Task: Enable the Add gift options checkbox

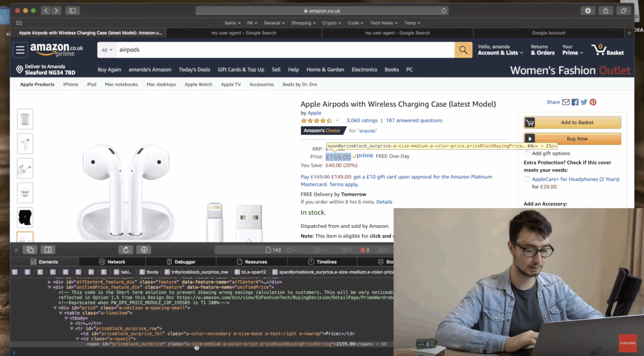Action: (x=527, y=153)
